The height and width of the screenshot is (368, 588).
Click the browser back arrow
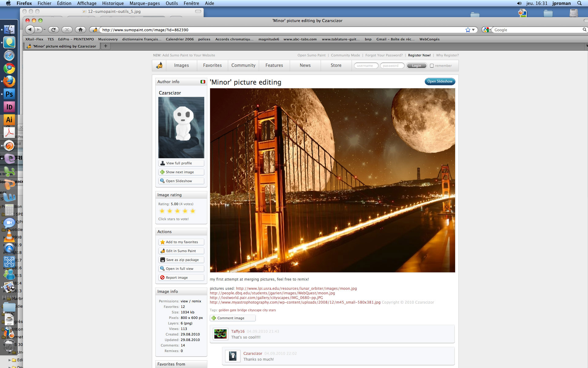[30, 30]
